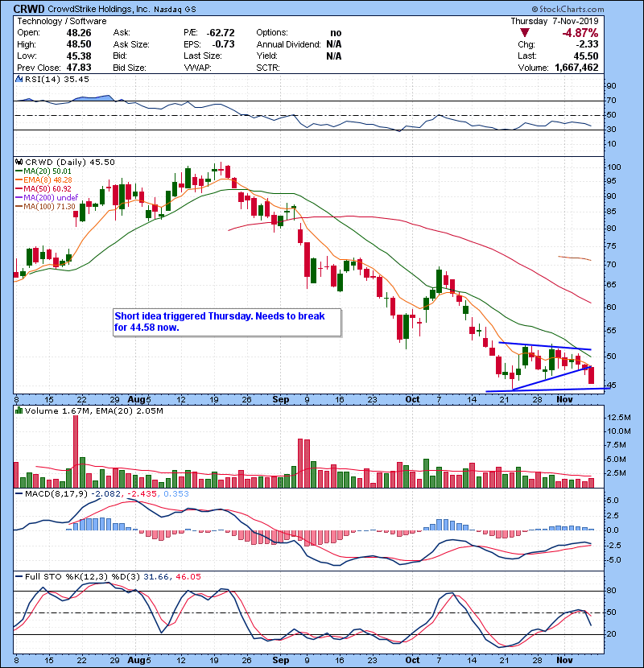Click the RSI indicator area icon
Image resolution: width=644 pixels, height=668 pixels.
click(x=19, y=79)
